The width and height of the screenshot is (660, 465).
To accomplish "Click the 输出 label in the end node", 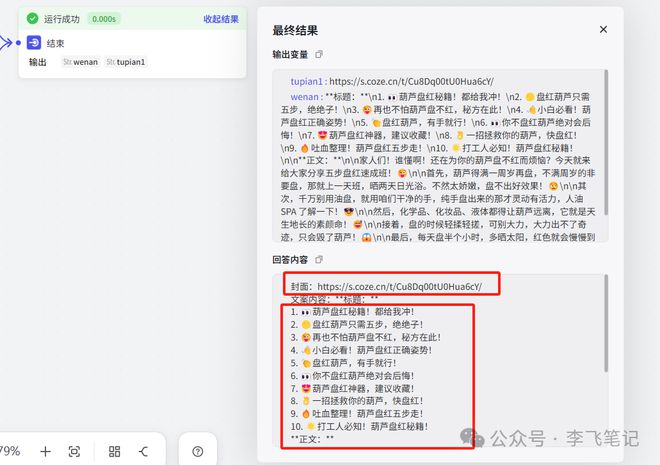I will click(x=37, y=62).
